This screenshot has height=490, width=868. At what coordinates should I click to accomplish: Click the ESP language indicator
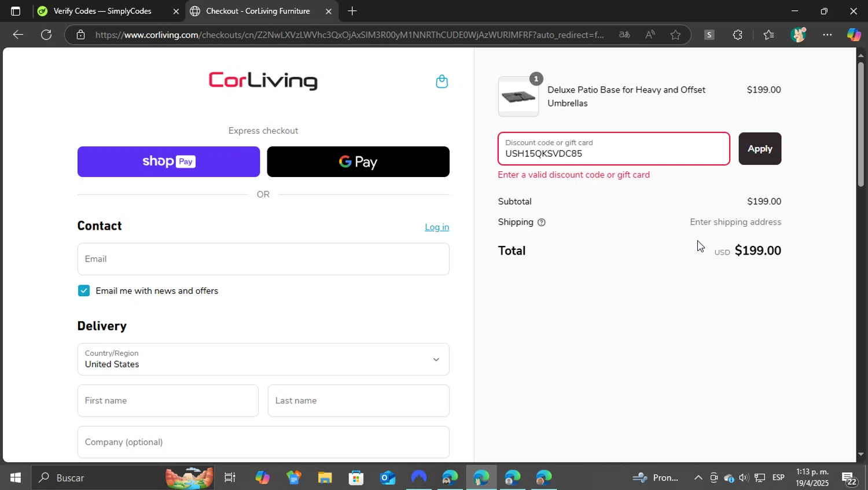tap(778, 478)
